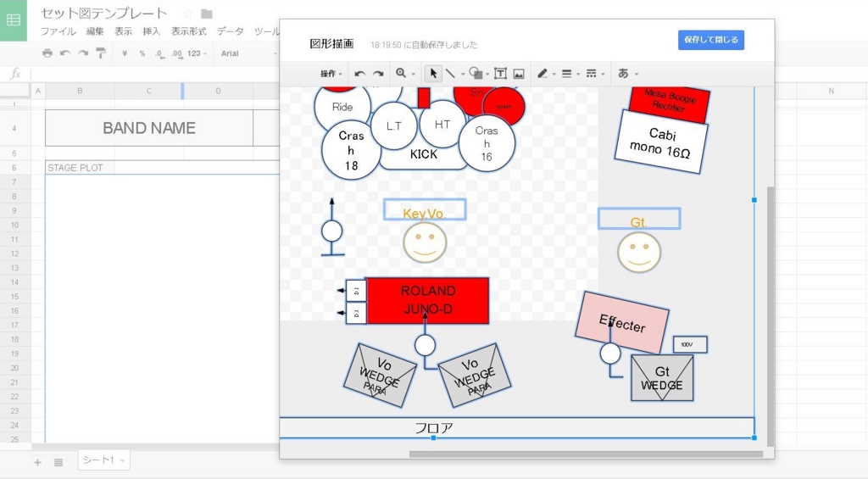Viewport: 868px width, 479px height.
Task: Expand the shape tool dropdown arrow
Action: [x=487, y=75]
